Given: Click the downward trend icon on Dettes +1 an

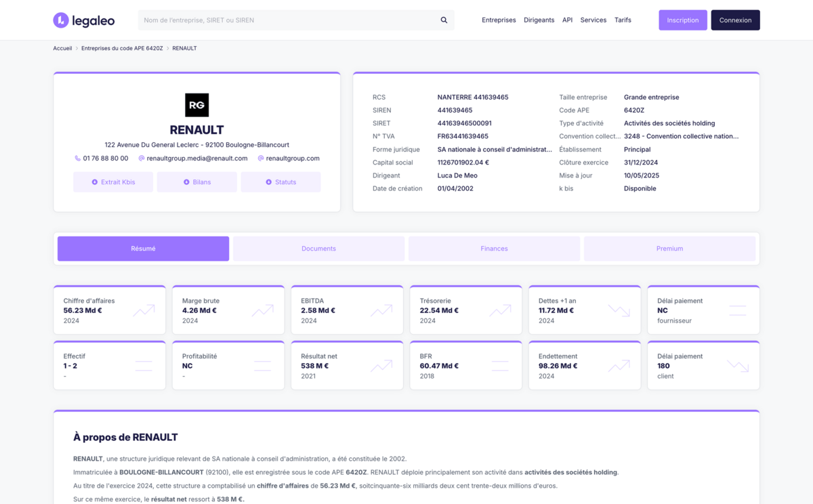Looking at the screenshot, I should (x=619, y=311).
